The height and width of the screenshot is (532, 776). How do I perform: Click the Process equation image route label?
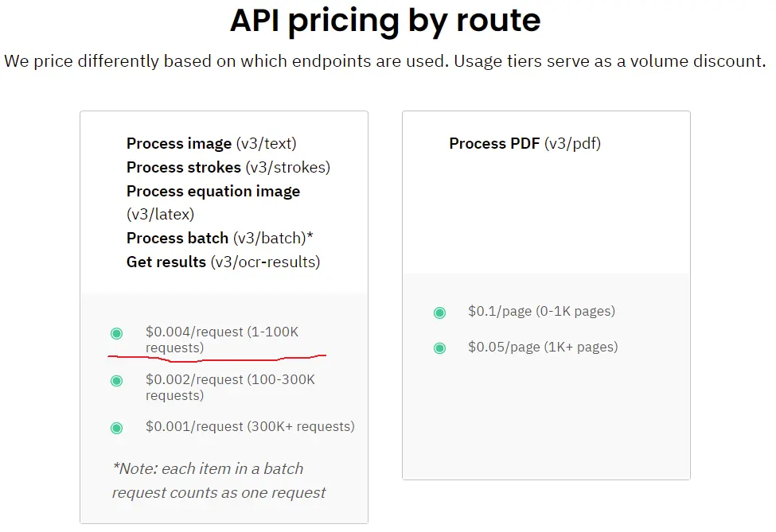[x=213, y=192]
